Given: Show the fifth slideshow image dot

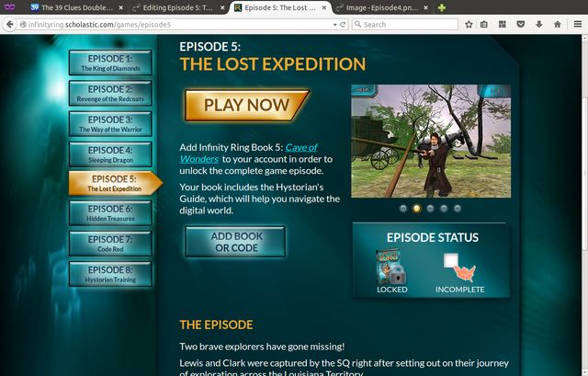Looking at the screenshot, I should coord(458,209).
